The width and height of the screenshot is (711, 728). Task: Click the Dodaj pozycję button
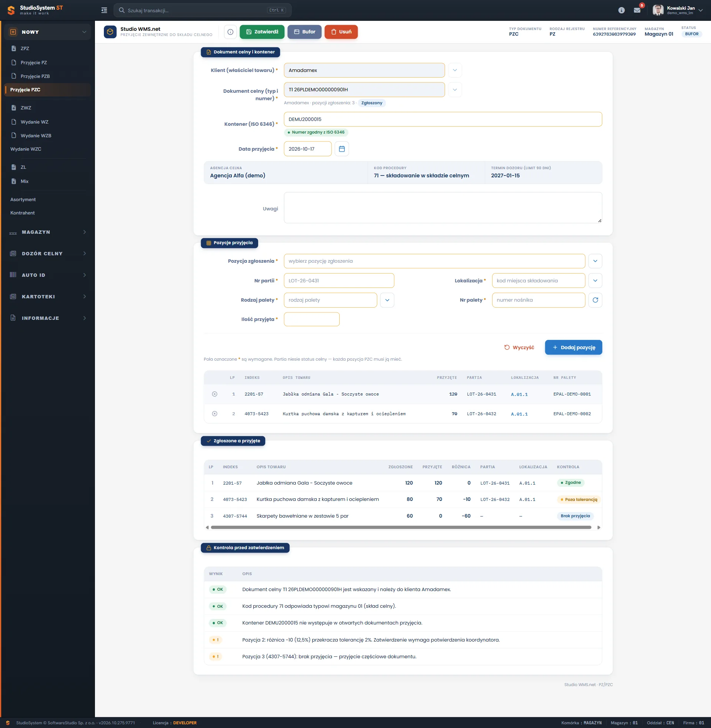click(x=573, y=347)
